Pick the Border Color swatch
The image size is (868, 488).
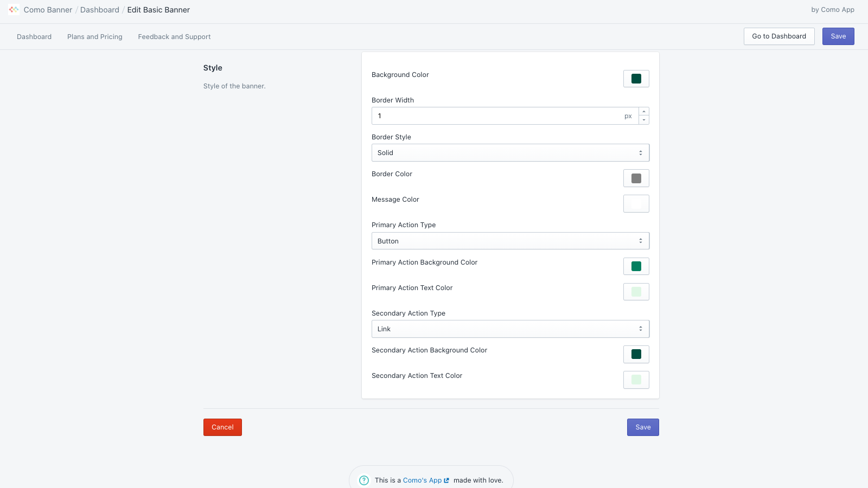(636, 178)
